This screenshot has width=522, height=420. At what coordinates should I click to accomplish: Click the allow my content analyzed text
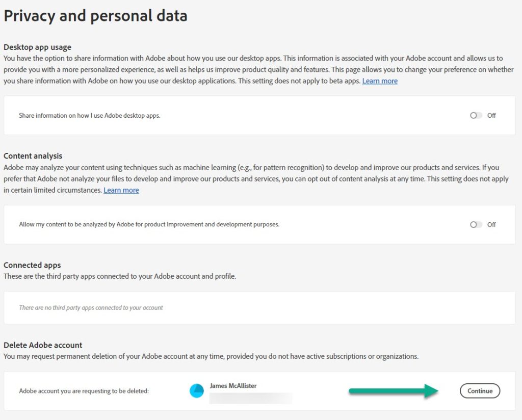149,224
